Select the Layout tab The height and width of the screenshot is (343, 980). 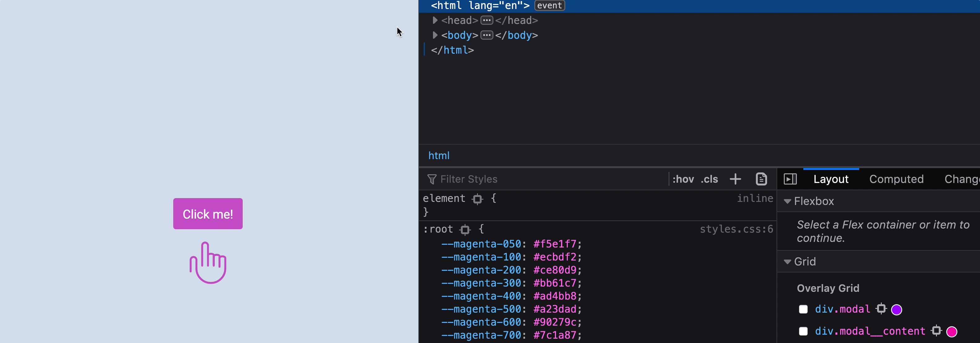pos(831,179)
